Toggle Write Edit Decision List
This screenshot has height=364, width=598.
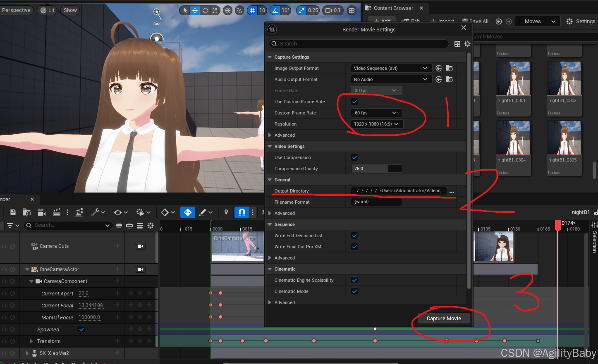pos(354,236)
